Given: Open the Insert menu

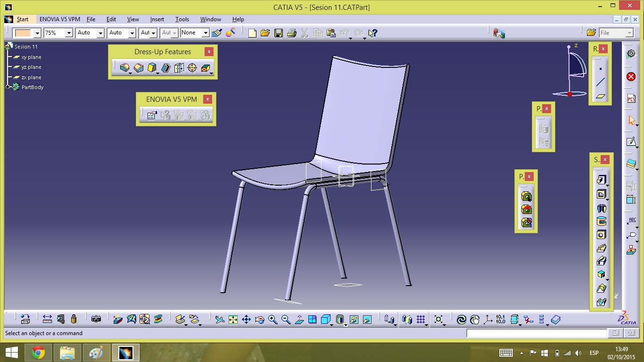Looking at the screenshot, I should 157,19.
